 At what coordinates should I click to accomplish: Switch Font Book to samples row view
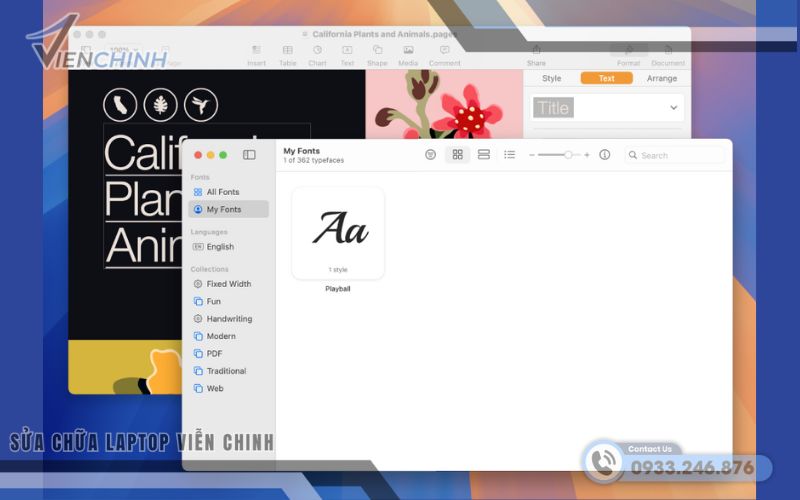(484, 155)
